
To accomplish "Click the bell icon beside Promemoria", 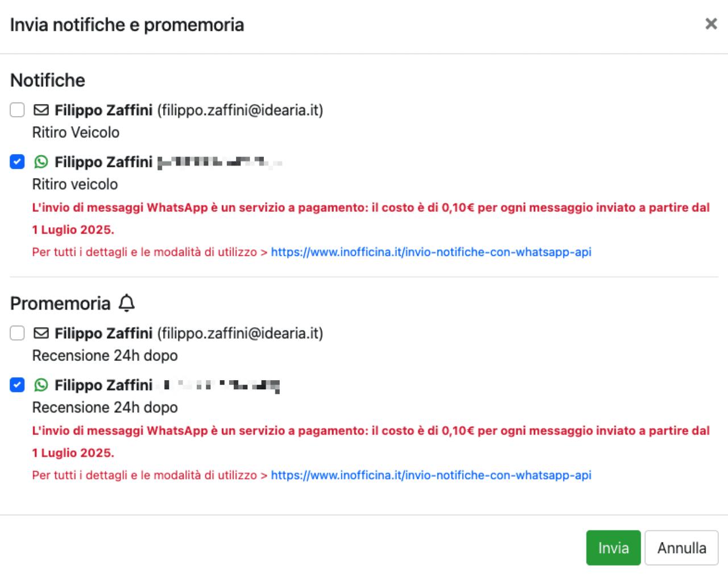I will (127, 303).
